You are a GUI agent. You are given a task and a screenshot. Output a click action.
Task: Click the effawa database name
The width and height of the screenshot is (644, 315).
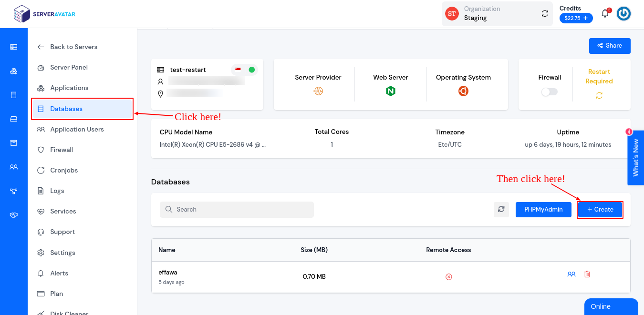(168, 272)
